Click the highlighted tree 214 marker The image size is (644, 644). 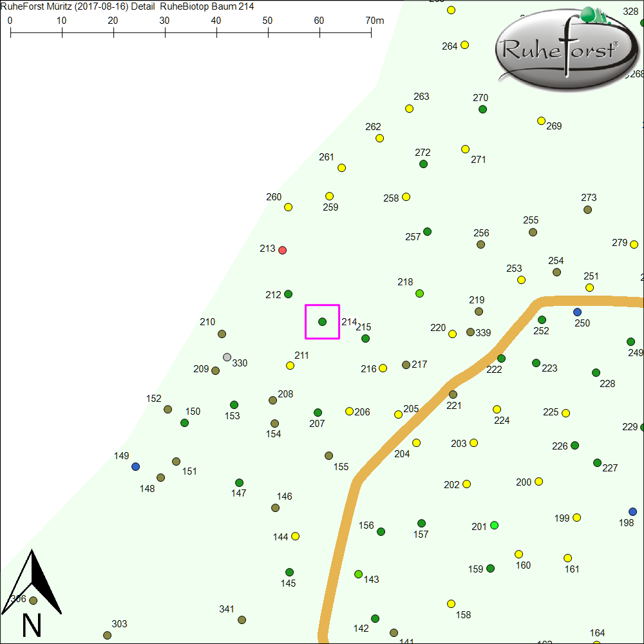[322, 321]
